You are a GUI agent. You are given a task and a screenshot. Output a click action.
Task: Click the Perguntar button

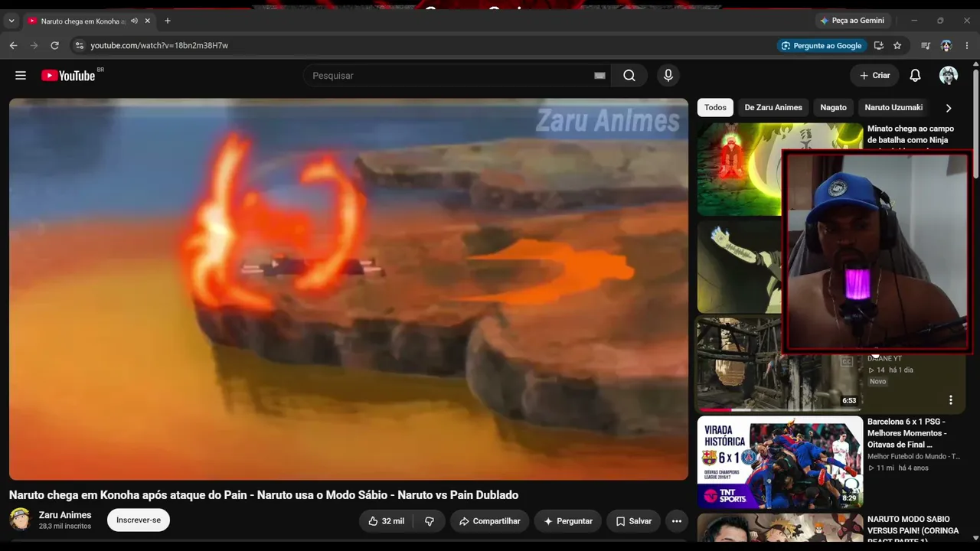click(568, 521)
